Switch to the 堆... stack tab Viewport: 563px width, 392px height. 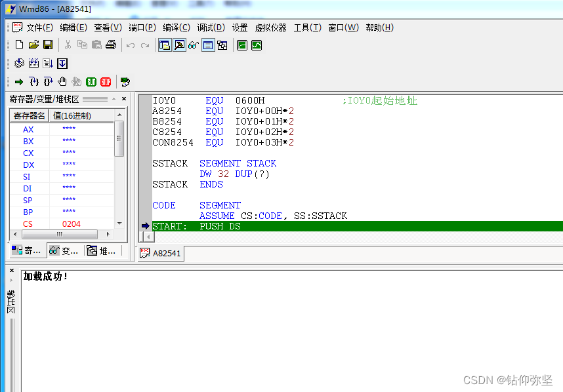click(102, 250)
